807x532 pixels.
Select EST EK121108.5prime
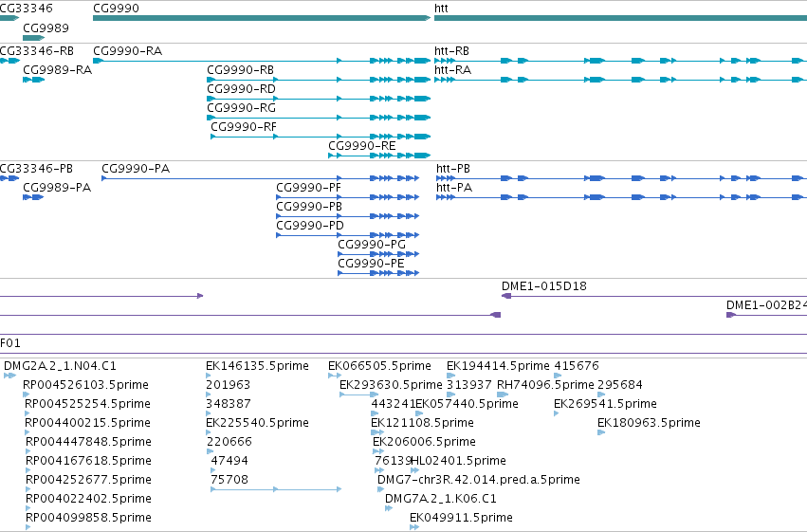point(377,432)
